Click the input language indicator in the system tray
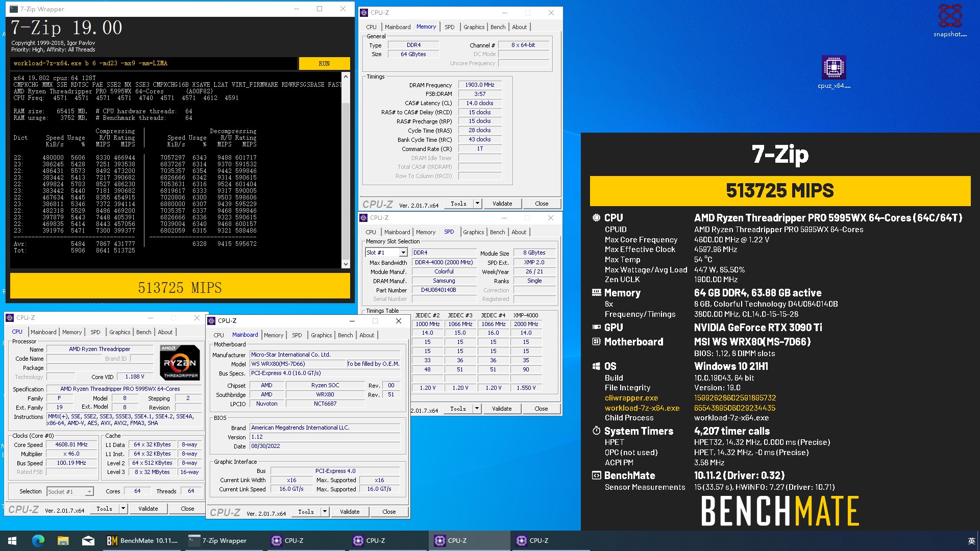 [x=971, y=541]
